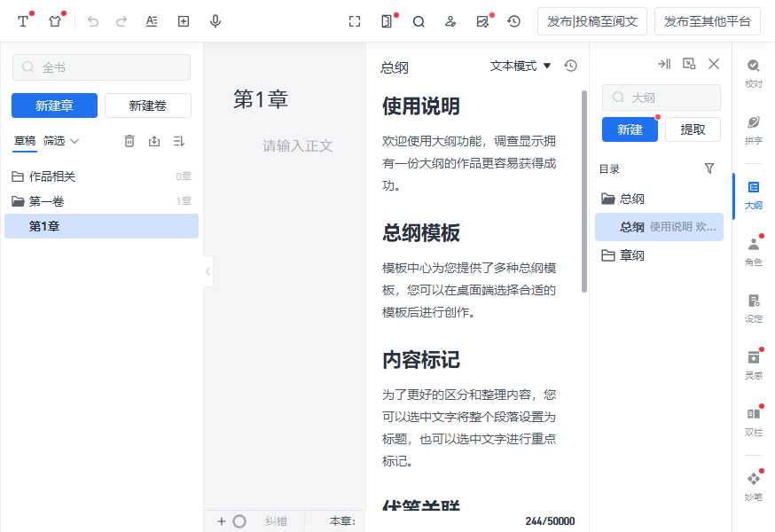Collapse the 总纲 outline folder
775x532 pixels.
coord(659,199)
